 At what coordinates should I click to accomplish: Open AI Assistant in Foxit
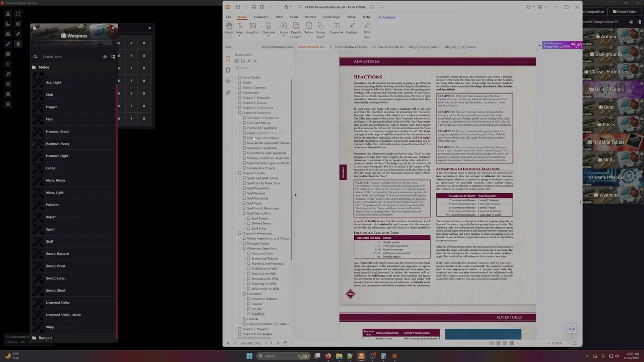(x=386, y=17)
